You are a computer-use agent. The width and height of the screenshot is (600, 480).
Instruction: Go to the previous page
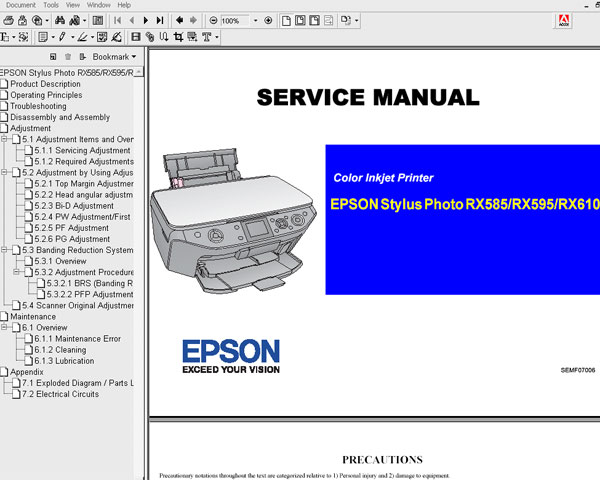[132, 20]
